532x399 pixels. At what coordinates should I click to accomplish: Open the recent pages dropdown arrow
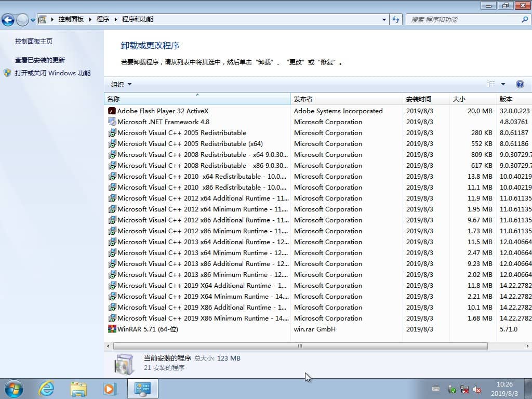(x=33, y=20)
